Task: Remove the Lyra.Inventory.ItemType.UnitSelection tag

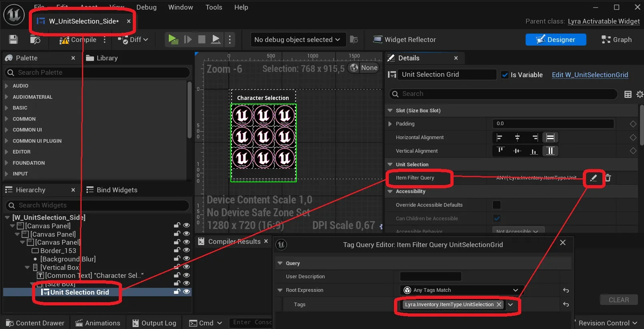Action: [499, 304]
